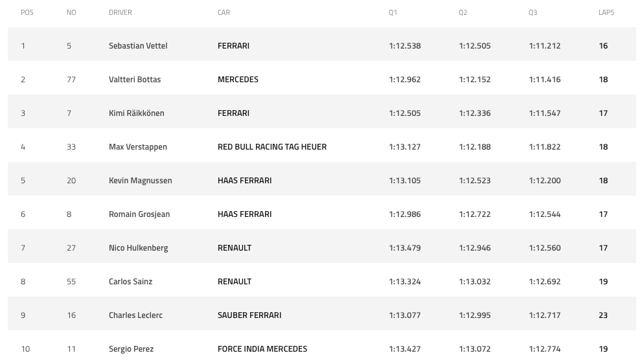Screen dimensions: 644x364
Task: Select Charles Leclerc driver name
Action: (135, 315)
